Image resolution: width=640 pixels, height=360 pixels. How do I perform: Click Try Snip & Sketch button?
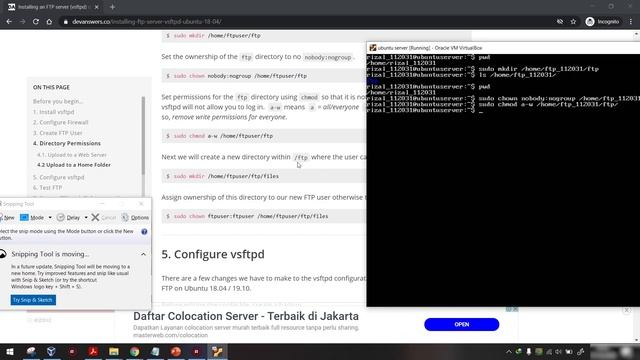point(33,300)
